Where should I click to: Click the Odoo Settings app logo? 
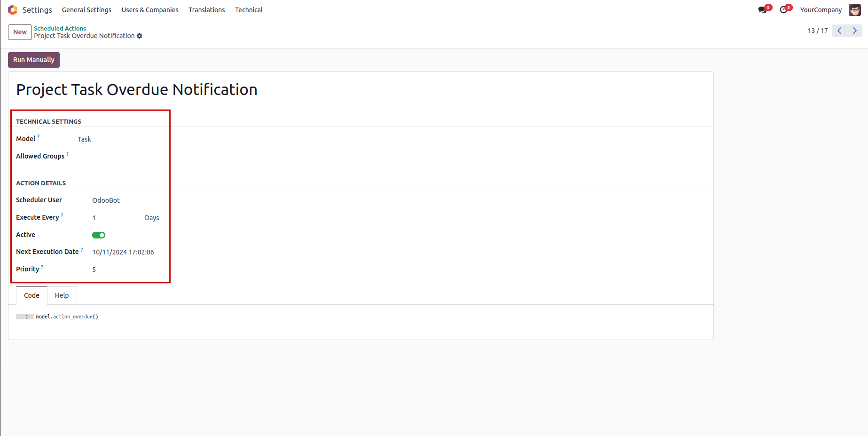[x=13, y=10]
